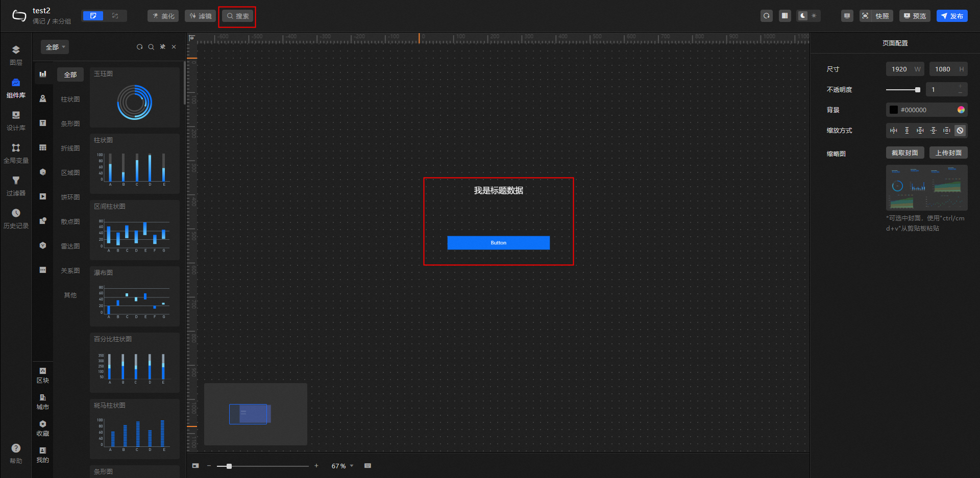The height and width of the screenshot is (478, 980).
Task: Click the blue Button on canvas
Action: coord(499,243)
